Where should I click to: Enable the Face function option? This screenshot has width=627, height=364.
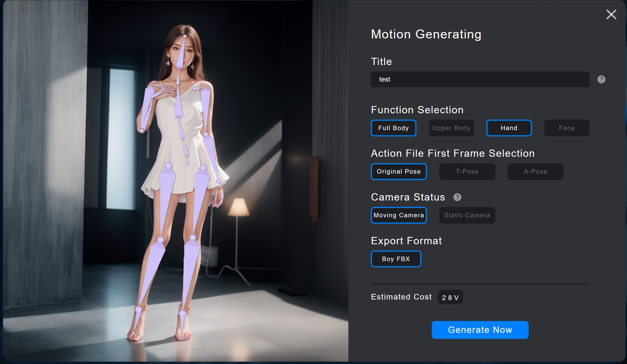(x=566, y=128)
